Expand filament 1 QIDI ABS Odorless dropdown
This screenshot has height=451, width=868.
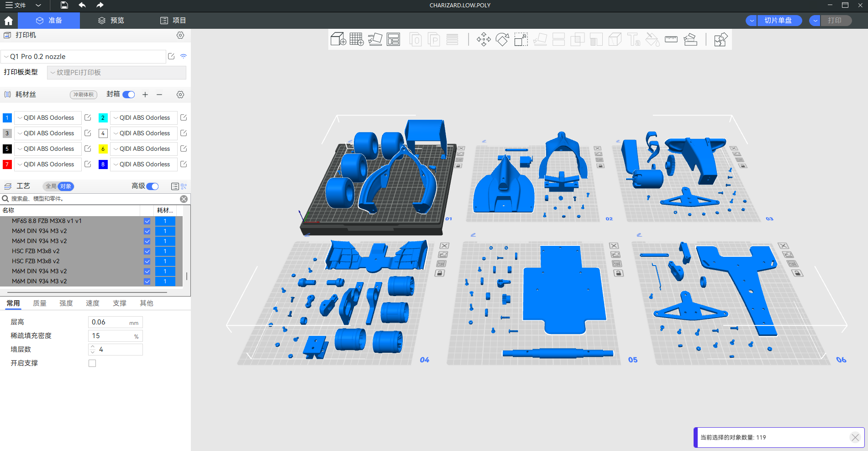point(47,118)
